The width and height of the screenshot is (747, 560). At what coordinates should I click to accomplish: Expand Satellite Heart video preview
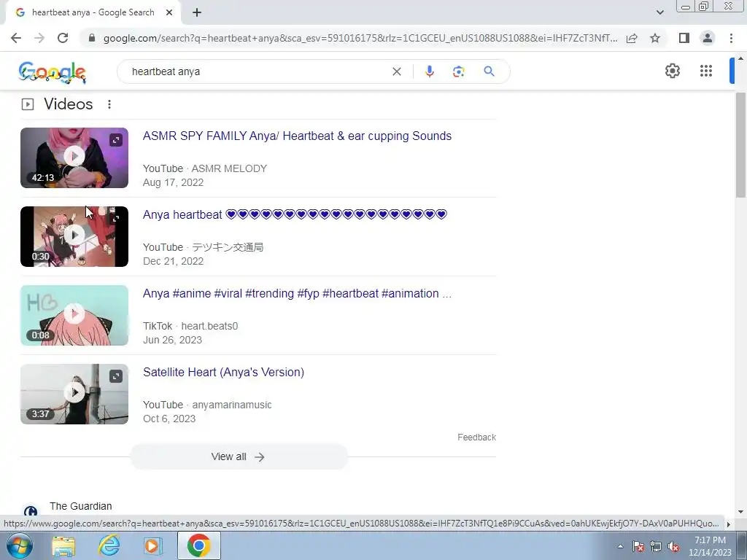pos(116,376)
